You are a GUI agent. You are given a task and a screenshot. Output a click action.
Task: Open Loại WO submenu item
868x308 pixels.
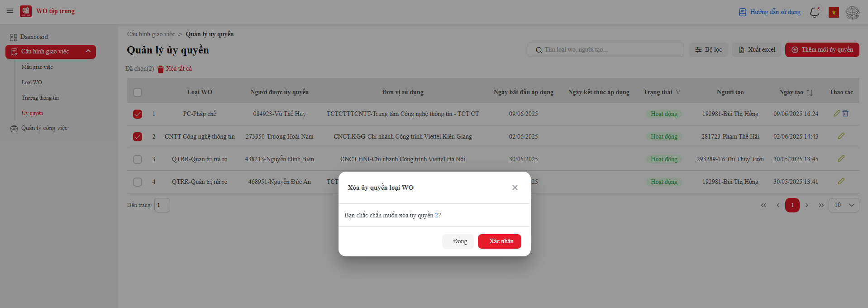click(32, 82)
